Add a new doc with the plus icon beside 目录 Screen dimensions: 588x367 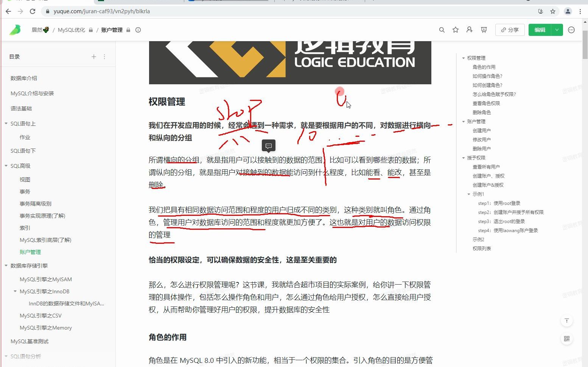click(94, 57)
